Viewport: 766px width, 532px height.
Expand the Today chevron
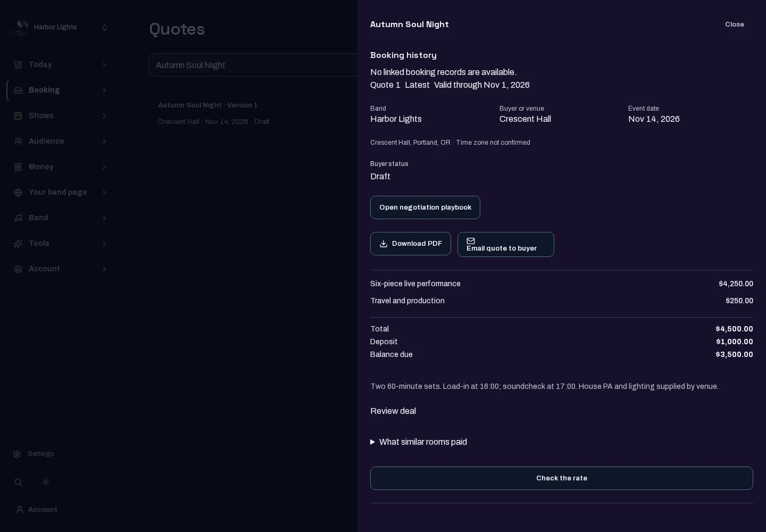pos(104,65)
